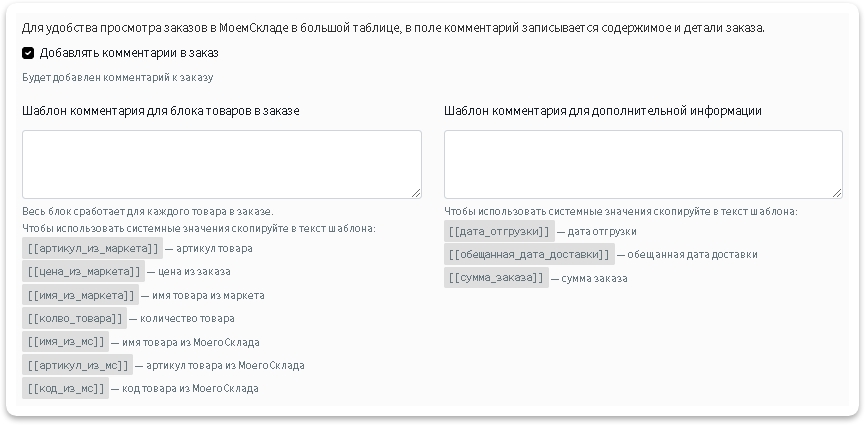The width and height of the screenshot is (865, 425).
Task: Click the [[сумма_заказа]] placeholder tag
Action: pos(496,278)
